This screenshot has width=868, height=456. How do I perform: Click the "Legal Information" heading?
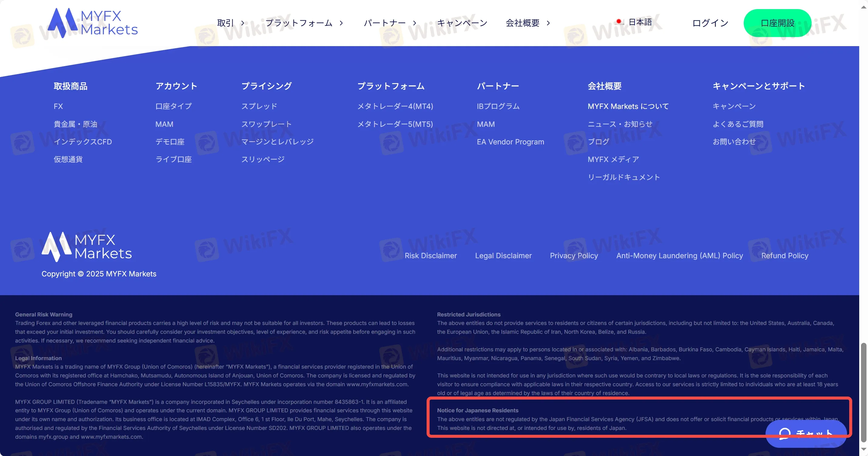pyautogui.click(x=38, y=358)
